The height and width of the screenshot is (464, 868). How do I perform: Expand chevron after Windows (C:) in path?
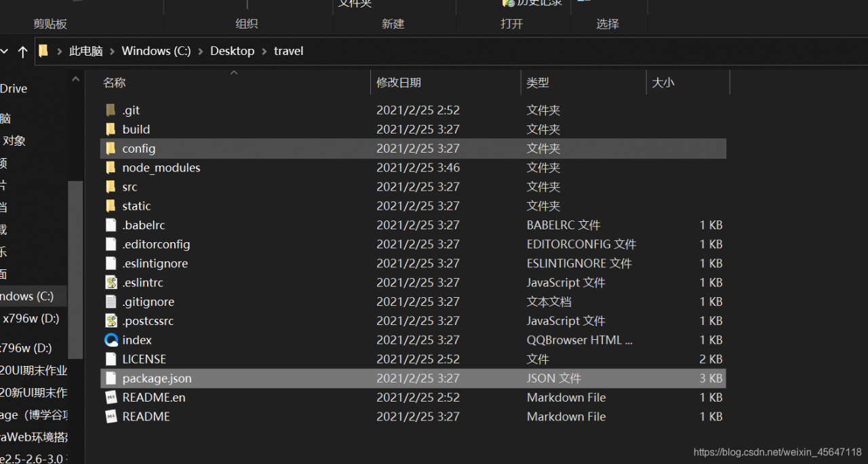201,51
